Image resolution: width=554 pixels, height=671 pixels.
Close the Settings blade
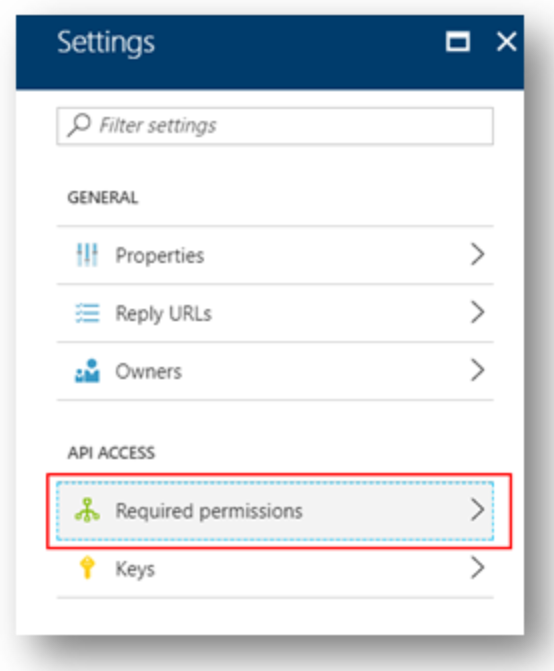click(x=507, y=42)
